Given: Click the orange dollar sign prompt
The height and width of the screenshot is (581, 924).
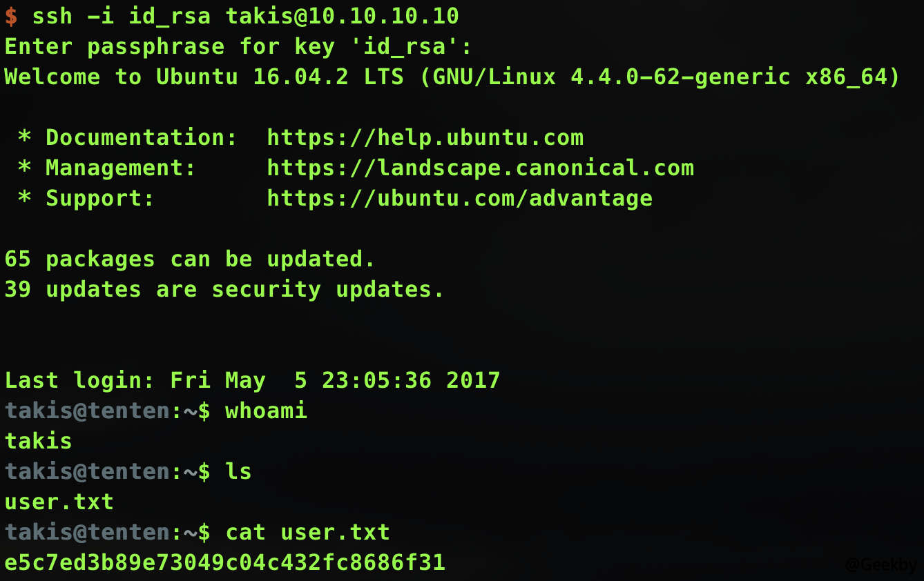Looking at the screenshot, I should [11, 16].
